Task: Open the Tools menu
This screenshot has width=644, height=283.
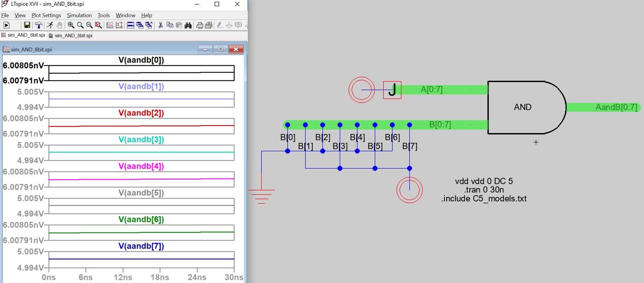Action: (x=103, y=15)
